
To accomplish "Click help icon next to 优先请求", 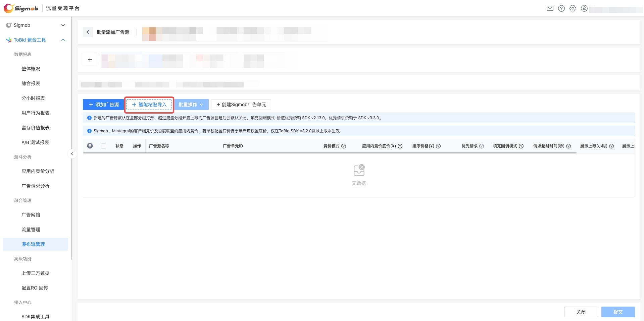I will 482,146.
